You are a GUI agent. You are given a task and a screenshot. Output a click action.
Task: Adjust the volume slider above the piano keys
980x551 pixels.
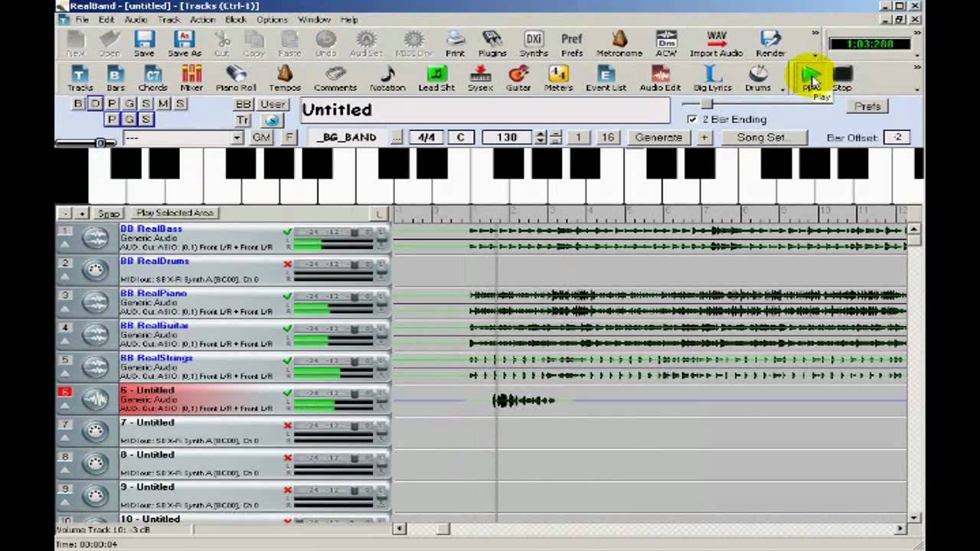tap(100, 143)
